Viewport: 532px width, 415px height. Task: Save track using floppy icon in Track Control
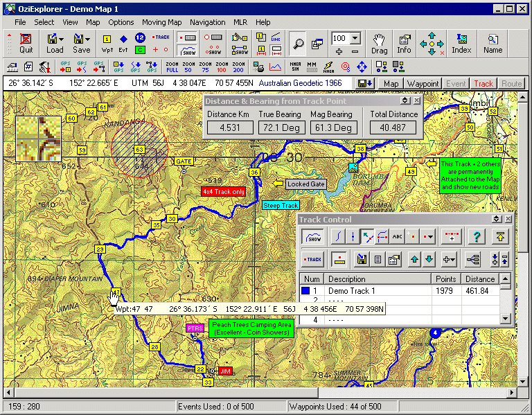(361, 260)
